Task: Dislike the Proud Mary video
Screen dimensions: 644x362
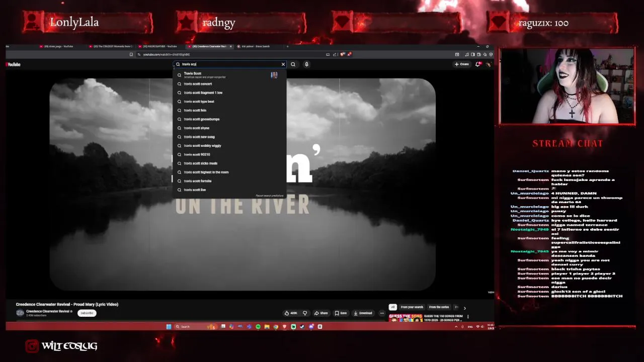Action: coord(304,313)
